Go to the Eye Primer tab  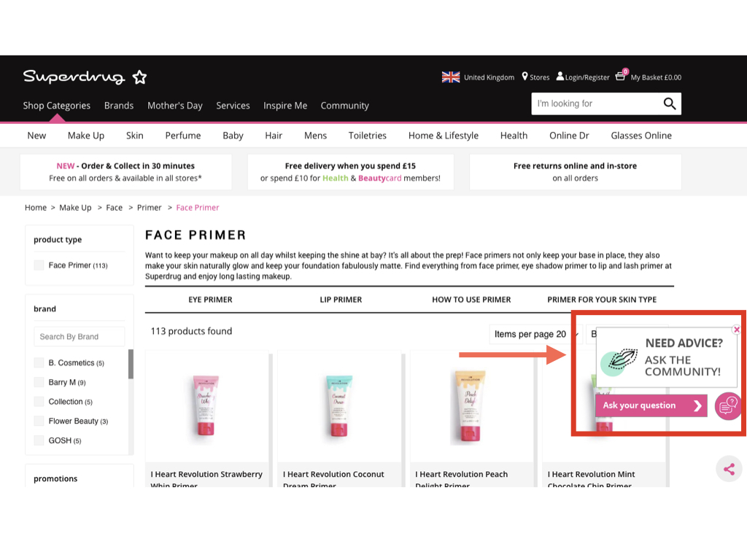coord(210,300)
